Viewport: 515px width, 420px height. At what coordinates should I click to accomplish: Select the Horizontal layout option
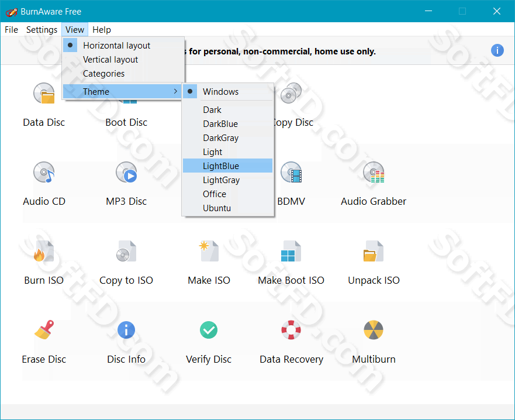click(123, 46)
